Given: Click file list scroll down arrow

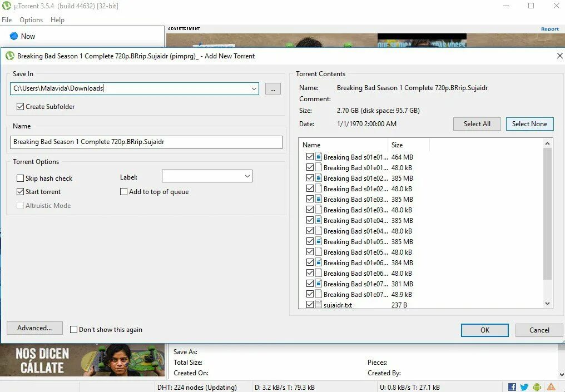Looking at the screenshot, I should 547,304.
